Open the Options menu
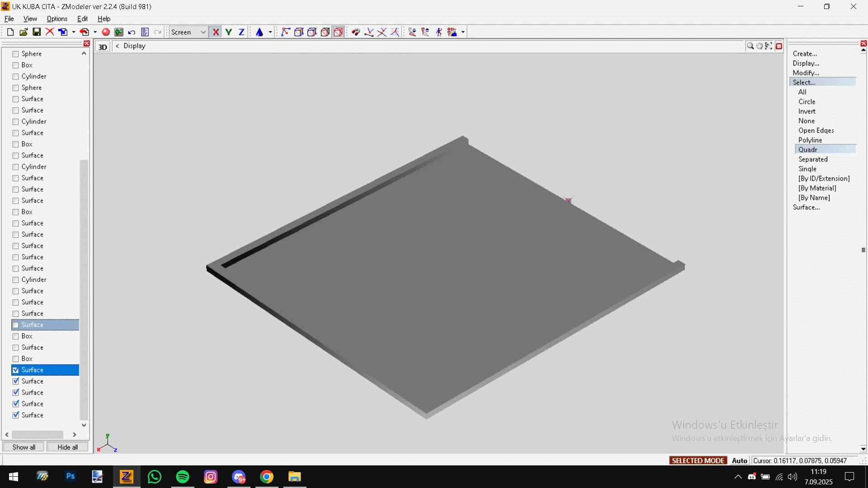The image size is (868, 488). pos(57,19)
